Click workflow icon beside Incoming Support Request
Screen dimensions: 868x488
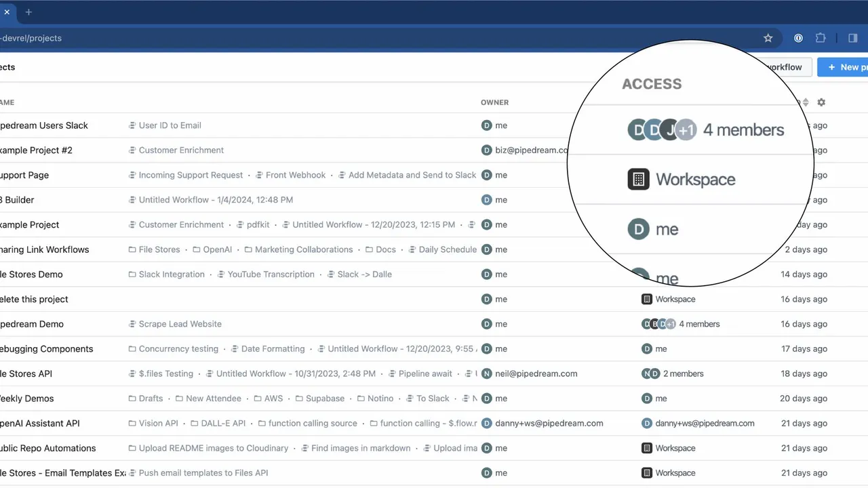132,175
